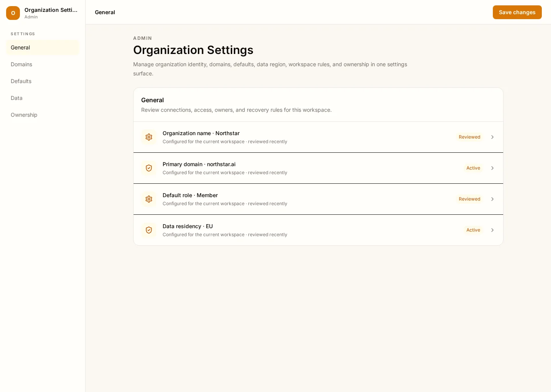
Task: Click the 'Default role · Member' text
Action: click(190, 195)
